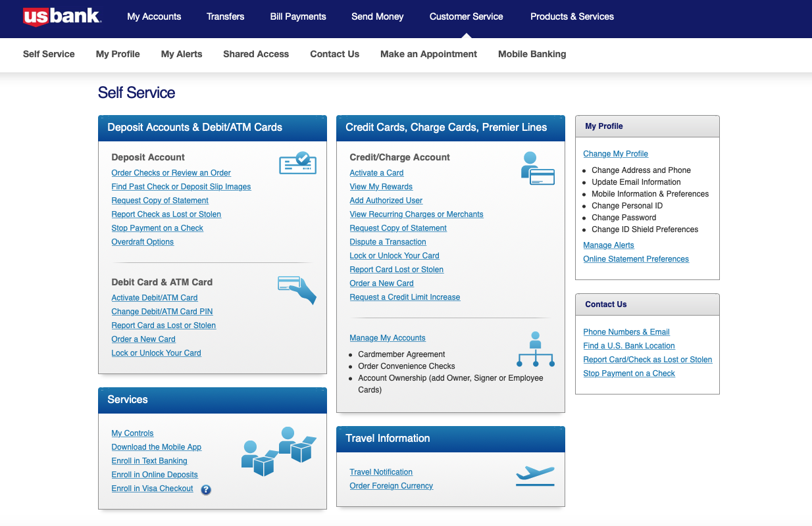The width and height of the screenshot is (812, 526).
Task: Click Request Copy of Statement under Deposit Account
Action: click(160, 201)
